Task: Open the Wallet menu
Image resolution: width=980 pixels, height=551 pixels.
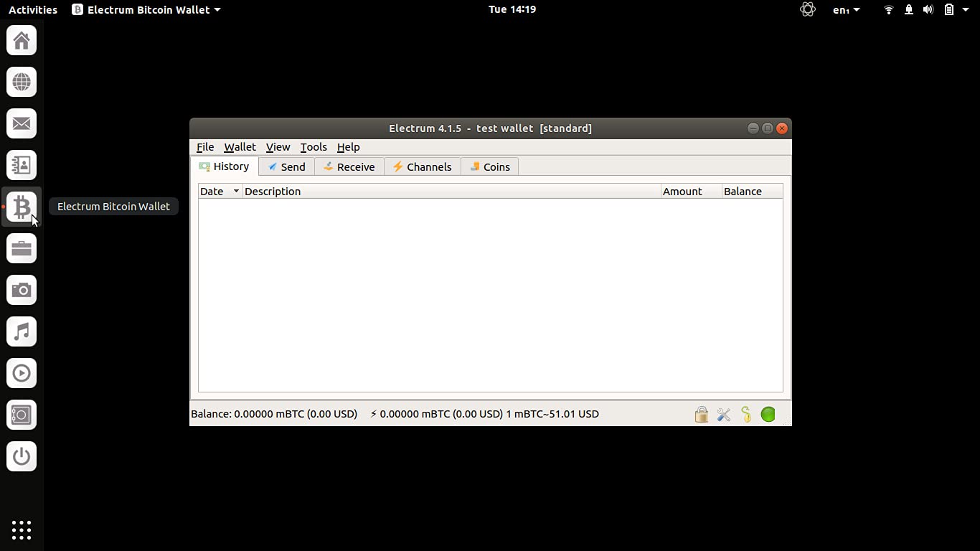Action: point(240,147)
